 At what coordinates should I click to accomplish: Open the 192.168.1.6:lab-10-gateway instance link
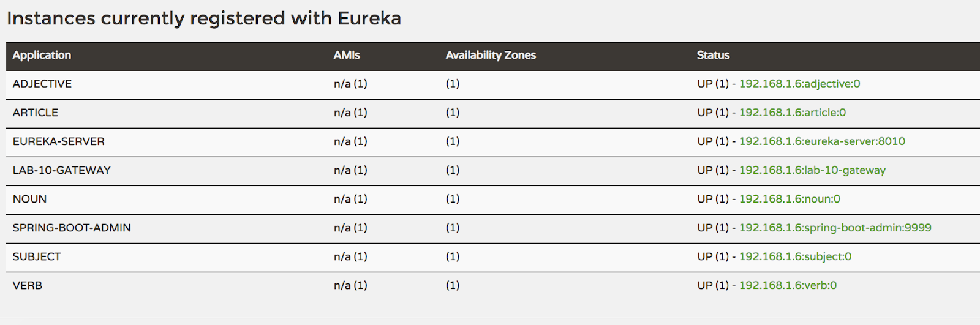pyautogui.click(x=812, y=170)
